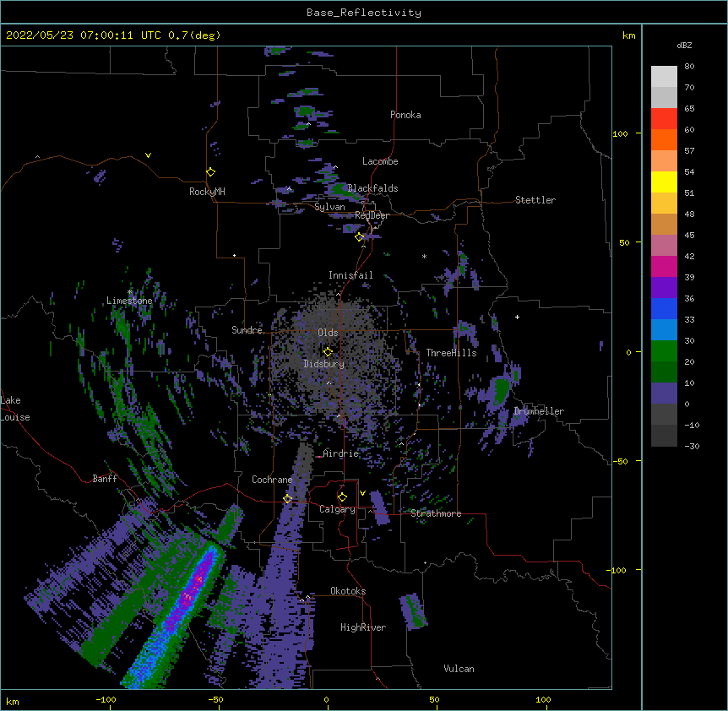Click the Drumheller label
The height and width of the screenshot is (711, 728).
539,411
